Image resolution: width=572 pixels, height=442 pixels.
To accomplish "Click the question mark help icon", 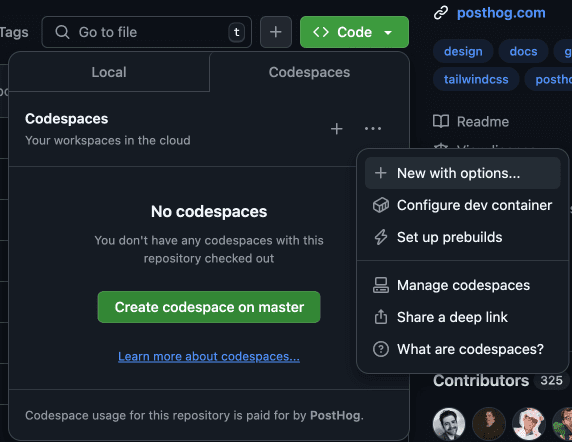I will pyautogui.click(x=380, y=349).
